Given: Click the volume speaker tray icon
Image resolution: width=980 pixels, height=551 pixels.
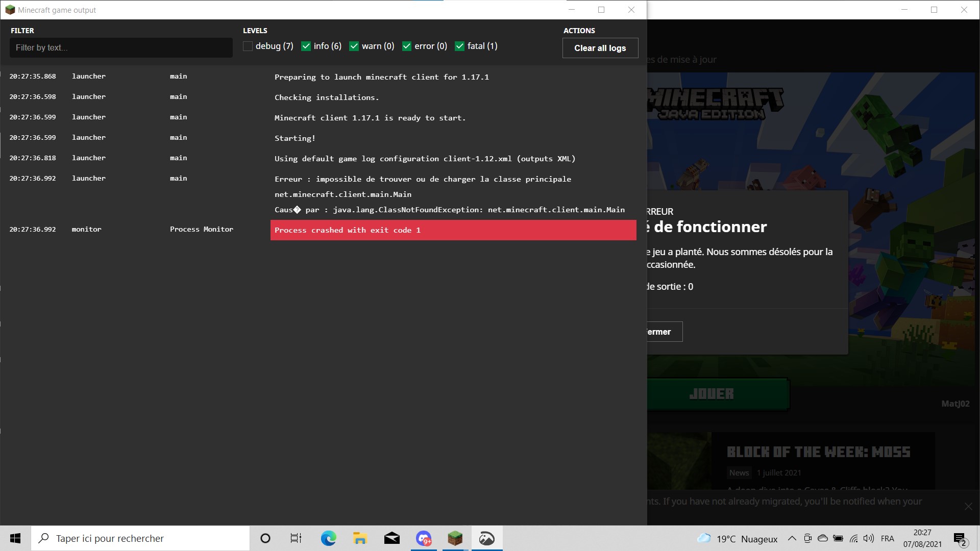Looking at the screenshot, I should pyautogui.click(x=868, y=538).
